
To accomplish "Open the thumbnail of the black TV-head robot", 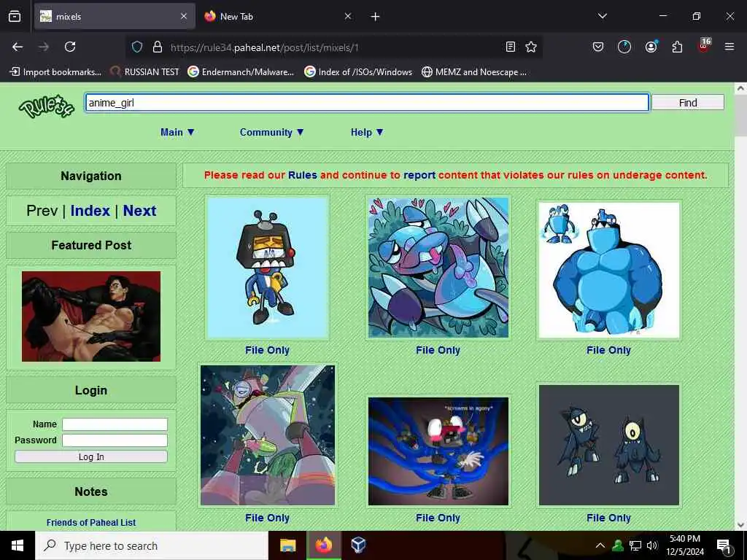I will click(267, 268).
